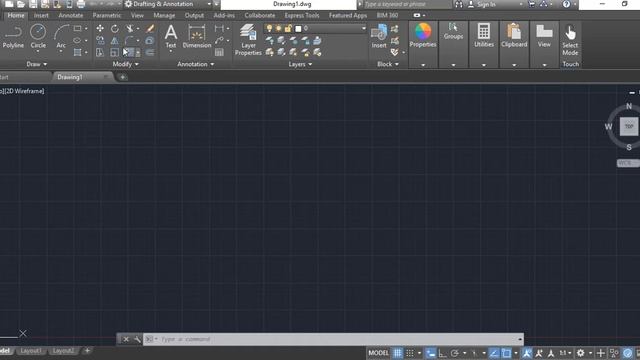Viewport: 640px width, 360px height.
Task: Select the Polyline tool
Action: tap(13, 36)
